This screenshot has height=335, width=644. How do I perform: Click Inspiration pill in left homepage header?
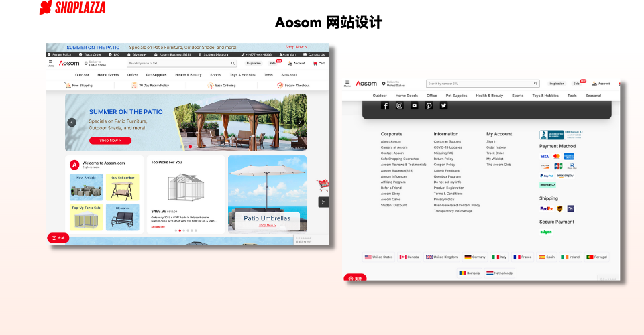coord(254,63)
